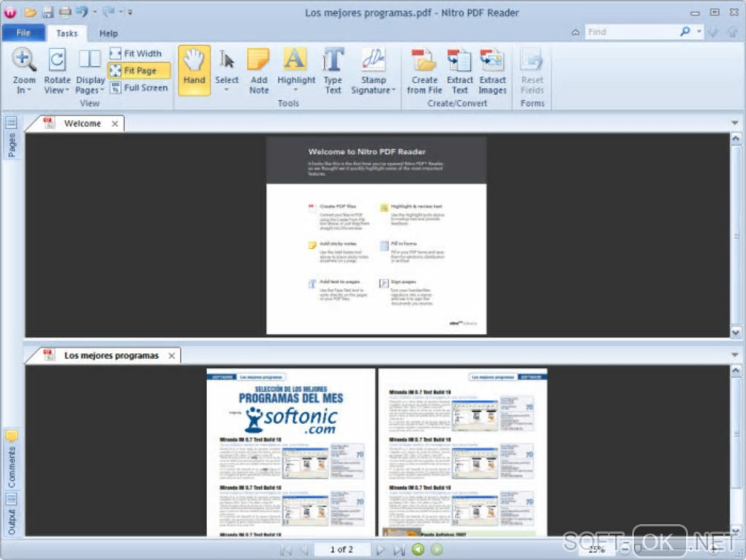Toggle Fit Page view mode
This screenshot has width=746, height=560.
click(x=138, y=70)
